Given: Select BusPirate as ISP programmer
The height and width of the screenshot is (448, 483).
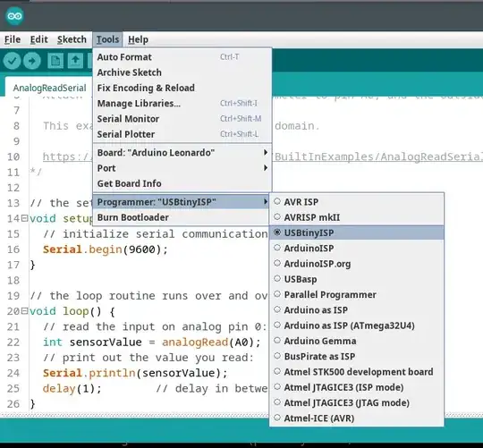Looking at the screenshot, I should tap(357, 356).
